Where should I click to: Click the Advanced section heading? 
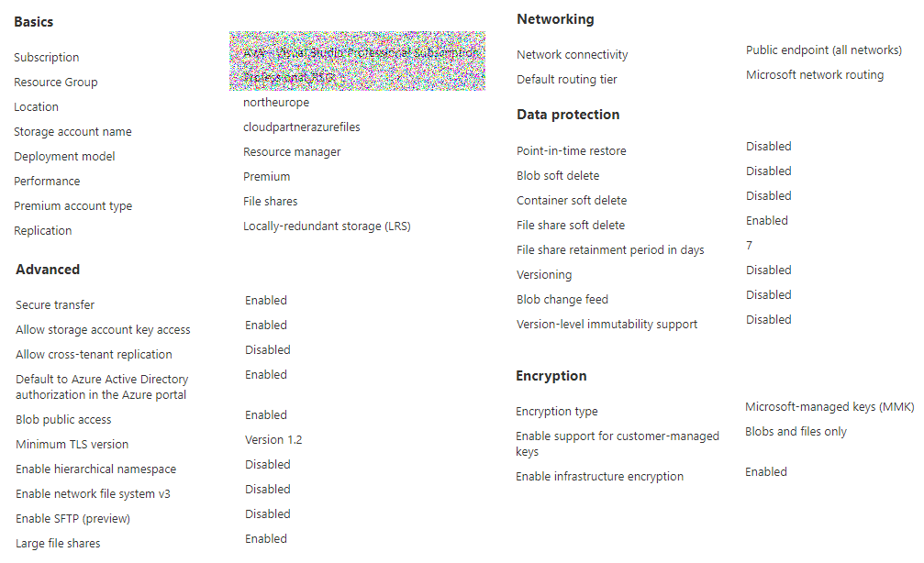[48, 270]
